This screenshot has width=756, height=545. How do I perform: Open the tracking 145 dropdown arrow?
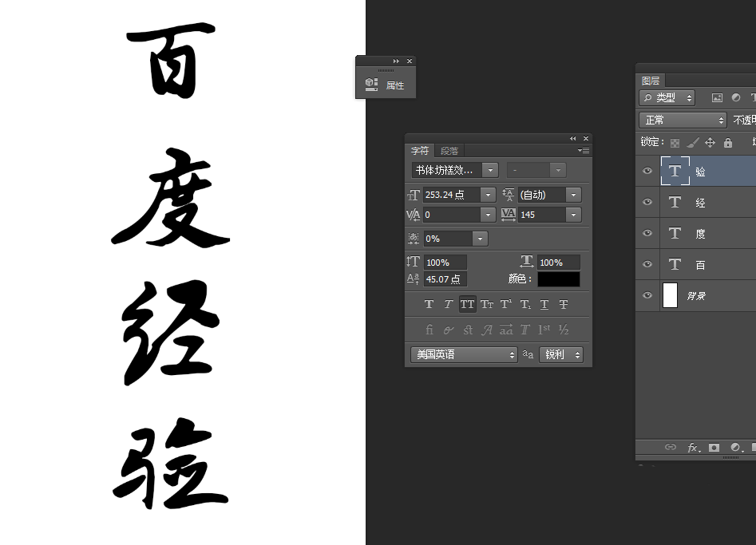[x=574, y=215]
